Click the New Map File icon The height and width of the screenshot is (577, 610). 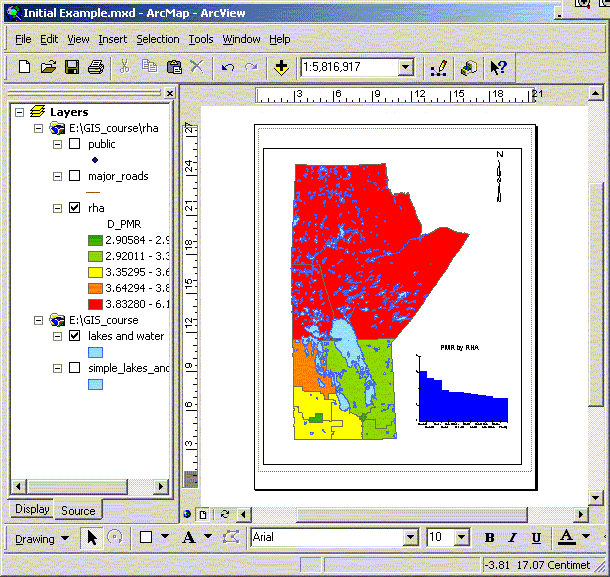25,67
